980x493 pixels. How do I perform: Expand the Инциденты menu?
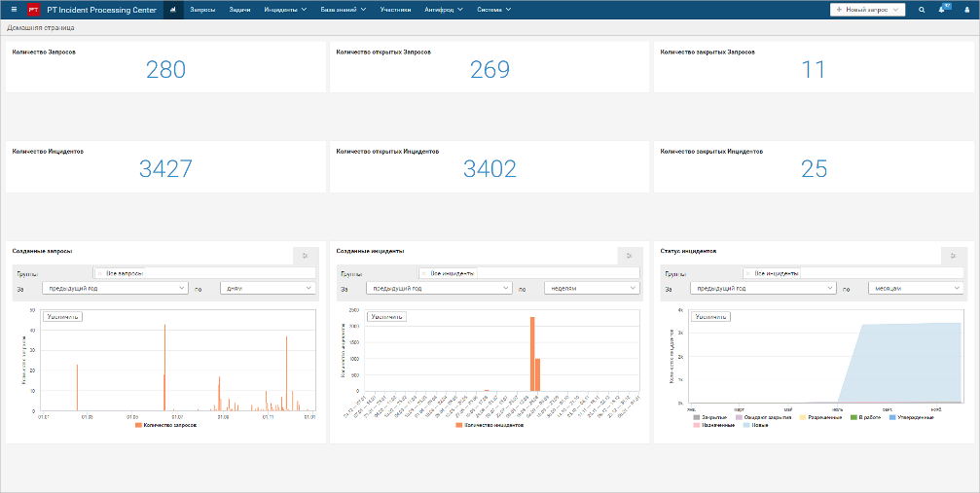pyautogui.click(x=285, y=10)
